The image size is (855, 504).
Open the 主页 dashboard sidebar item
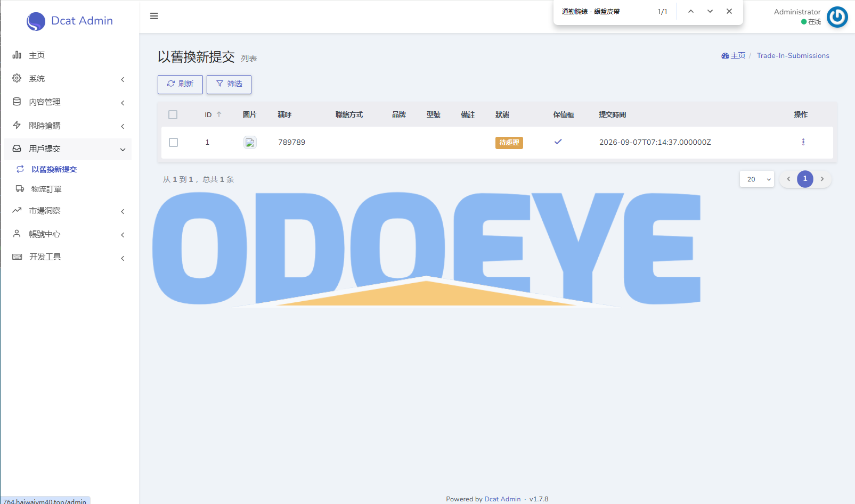point(68,55)
